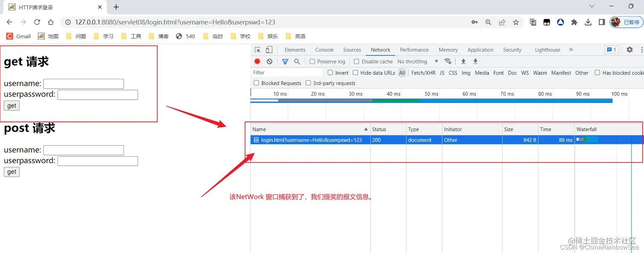Open the copy-pages extension icon

533,22
